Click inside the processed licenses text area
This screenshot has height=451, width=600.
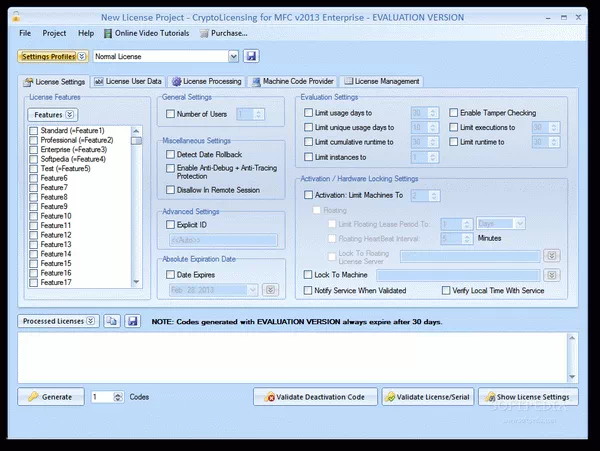(x=300, y=355)
